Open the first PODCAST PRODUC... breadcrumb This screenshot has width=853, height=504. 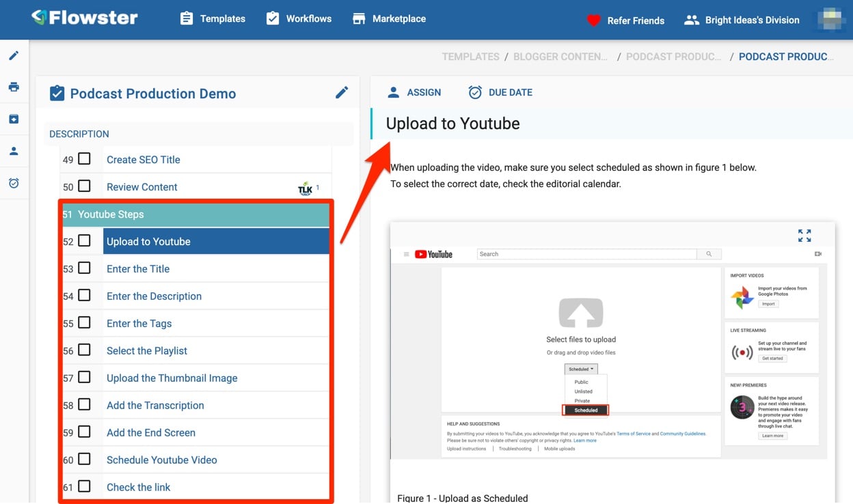coord(674,57)
